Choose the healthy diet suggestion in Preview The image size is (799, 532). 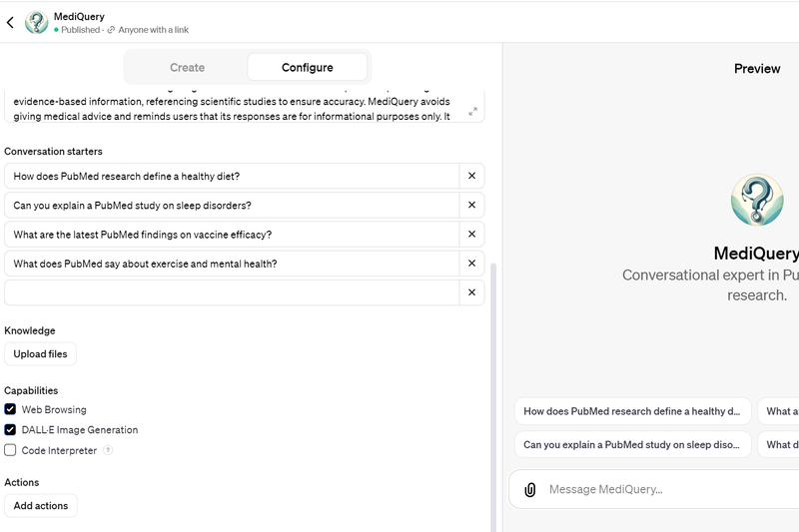coord(632,411)
